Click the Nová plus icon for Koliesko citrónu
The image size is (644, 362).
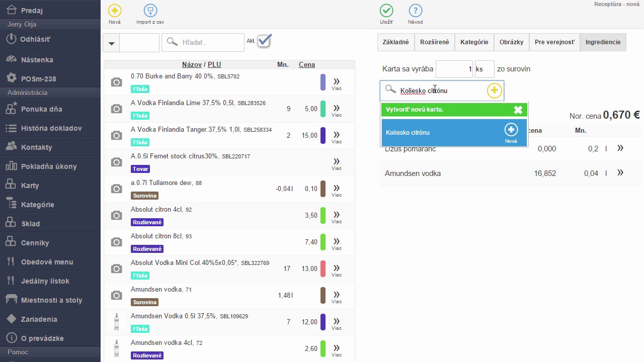[511, 130]
